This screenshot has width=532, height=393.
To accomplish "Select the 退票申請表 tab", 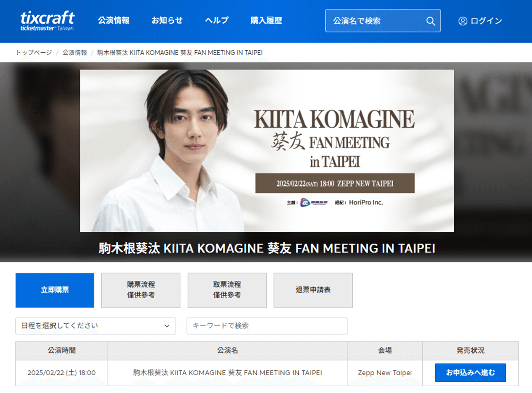I will 313,290.
